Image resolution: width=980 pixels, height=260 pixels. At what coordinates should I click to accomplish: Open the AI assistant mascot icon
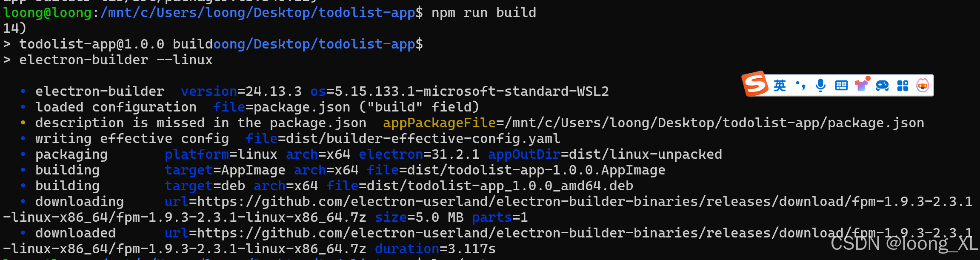(923, 86)
